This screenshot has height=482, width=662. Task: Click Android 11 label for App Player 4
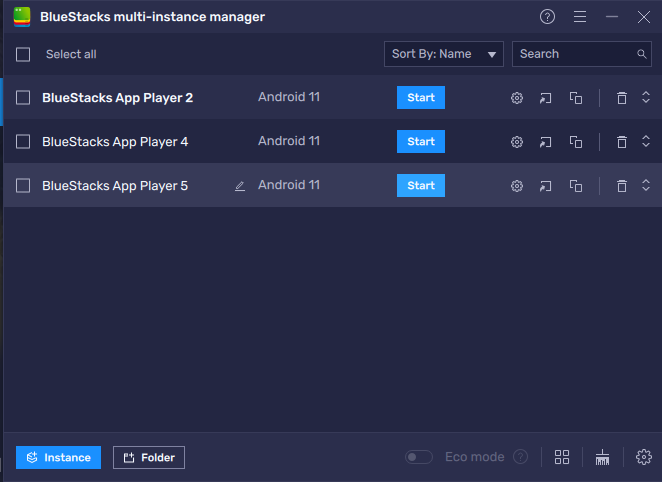tap(289, 141)
